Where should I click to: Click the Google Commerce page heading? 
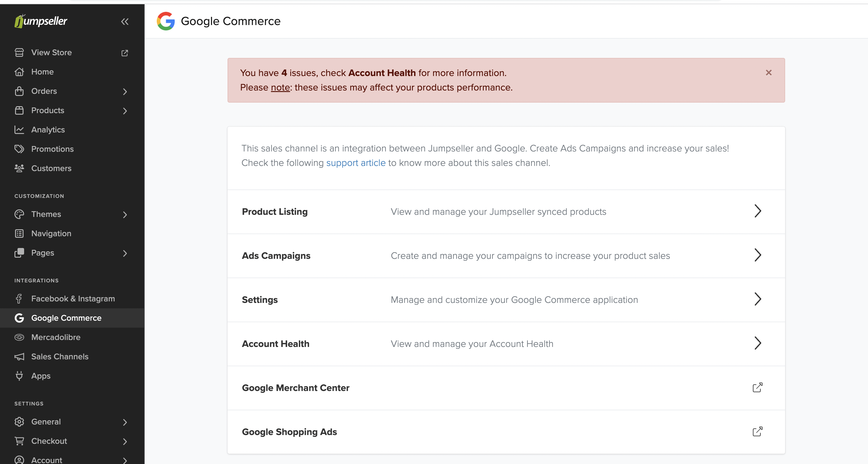[231, 21]
